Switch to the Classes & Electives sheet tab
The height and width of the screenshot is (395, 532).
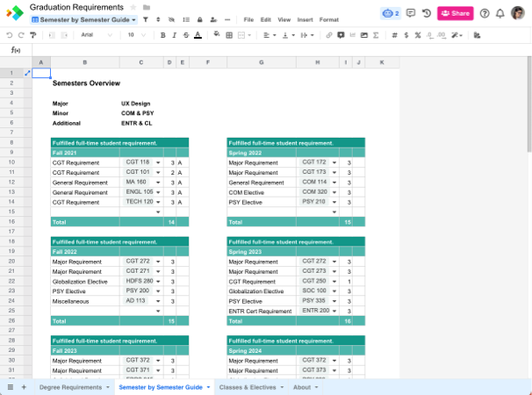pyautogui.click(x=251, y=387)
